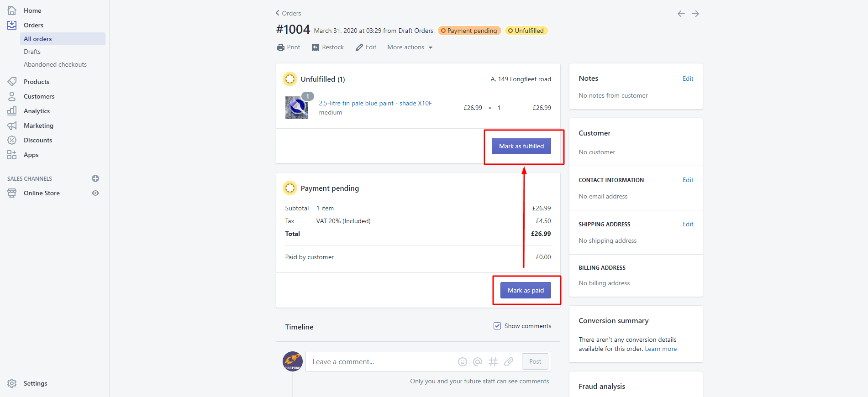Click the Unfulfilled status badge
Screen dimensions: 868x397
(x=526, y=31)
